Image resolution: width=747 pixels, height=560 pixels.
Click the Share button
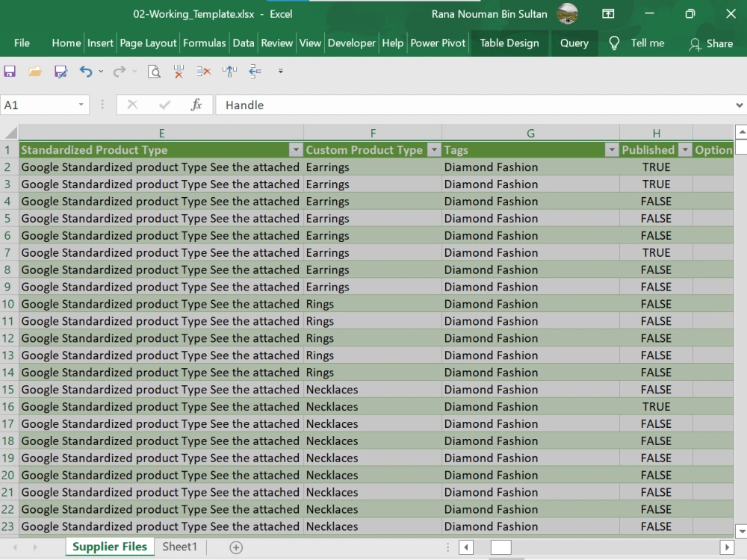click(x=711, y=44)
